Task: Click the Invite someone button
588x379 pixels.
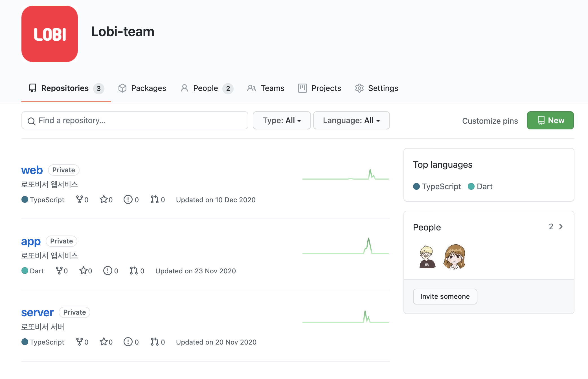Action: (x=445, y=296)
